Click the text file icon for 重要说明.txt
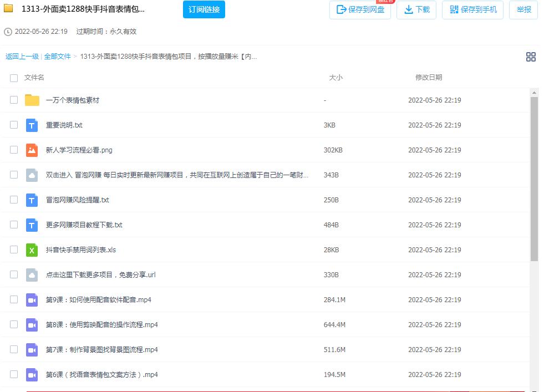The height and width of the screenshot is (392, 544). (x=32, y=125)
